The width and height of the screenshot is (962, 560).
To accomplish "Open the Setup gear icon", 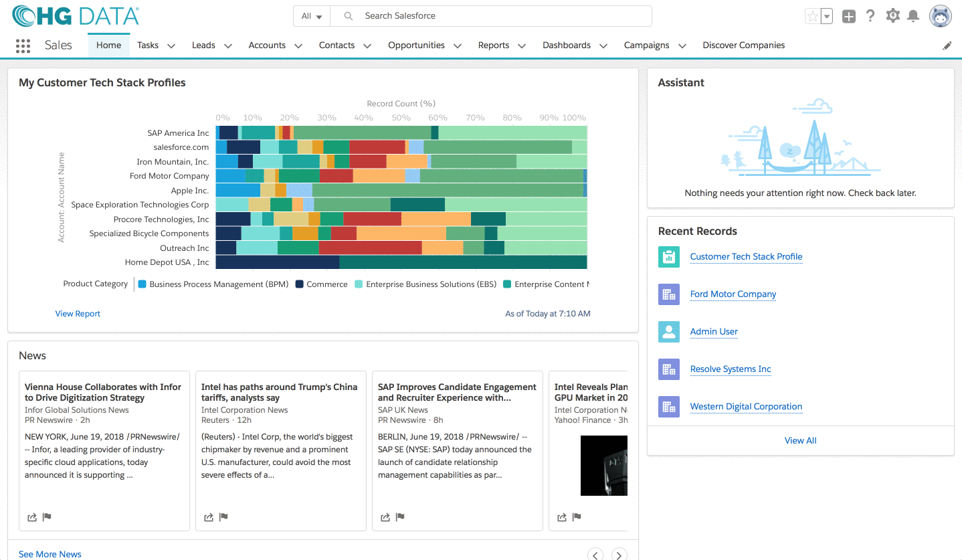I will [893, 16].
